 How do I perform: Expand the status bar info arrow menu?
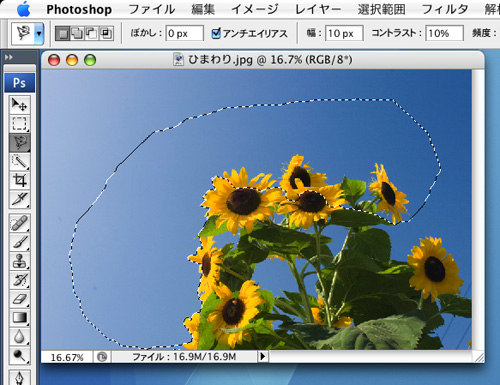263,356
